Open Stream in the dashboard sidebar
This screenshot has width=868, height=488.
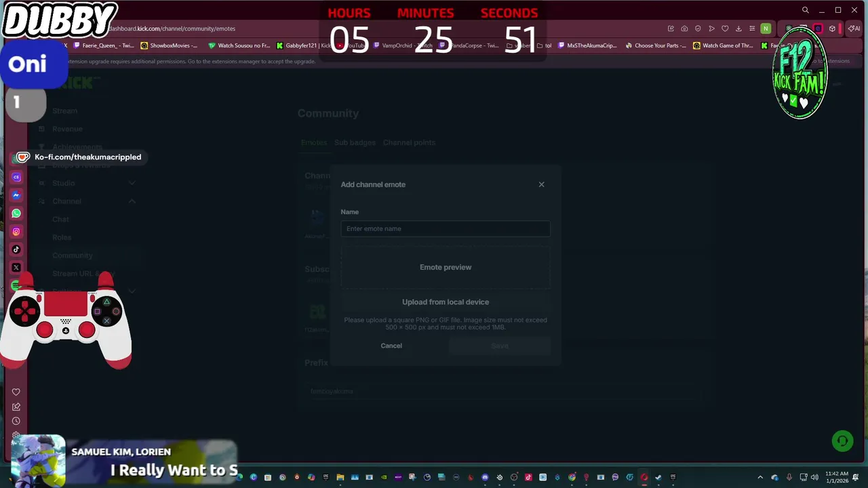click(65, 110)
